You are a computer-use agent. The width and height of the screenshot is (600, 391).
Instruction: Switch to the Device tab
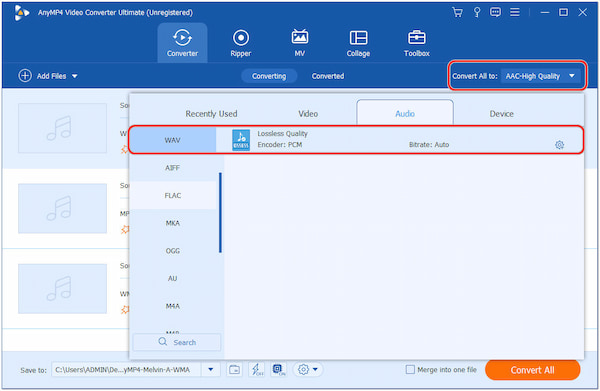click(501, 114)
